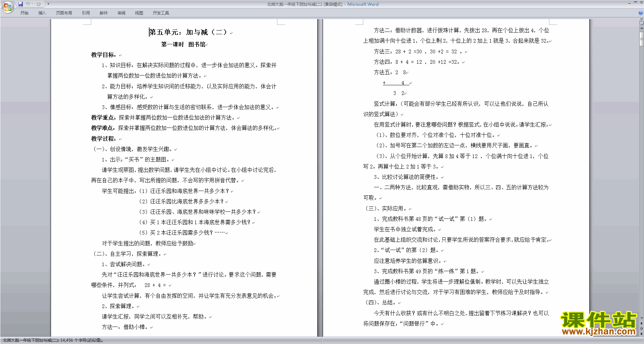Click the line 2、探索算理。

point(118,306)
